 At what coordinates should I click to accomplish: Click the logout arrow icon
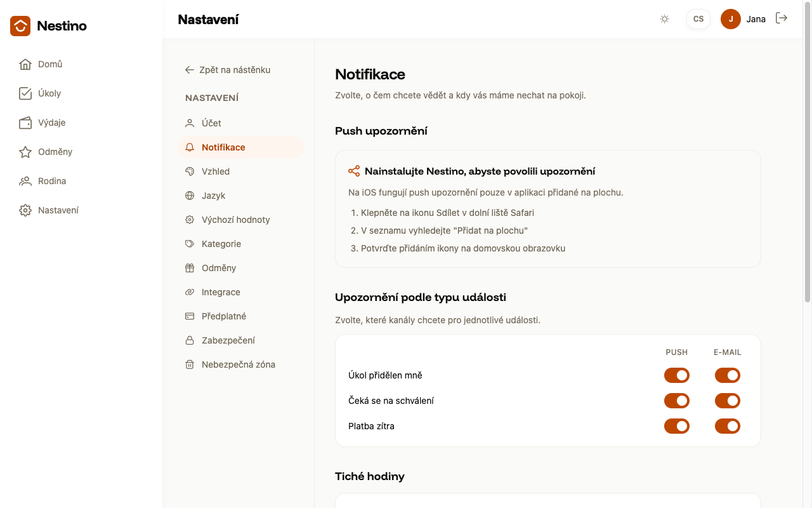click(782, 18)
